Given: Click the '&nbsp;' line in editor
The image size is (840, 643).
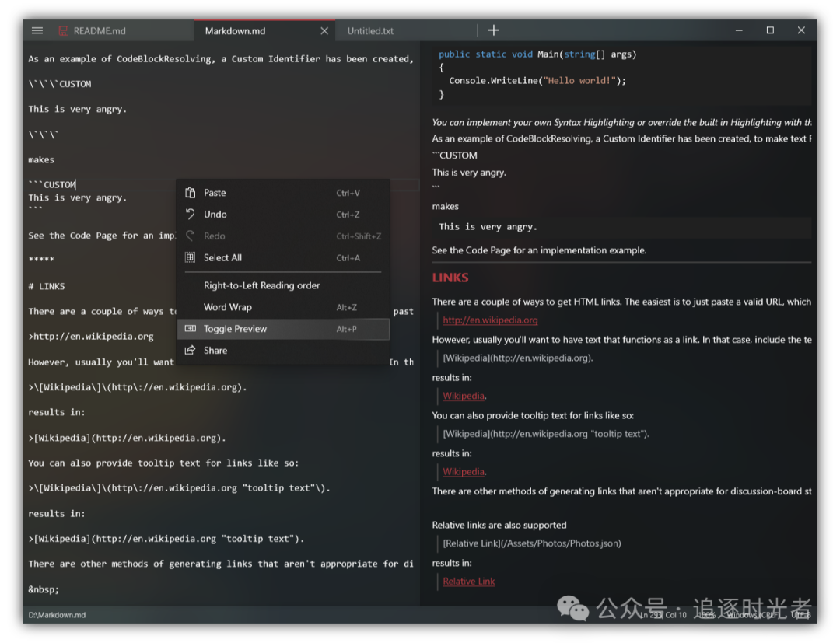Looking at the screenshot, I should tap(44, 589).
